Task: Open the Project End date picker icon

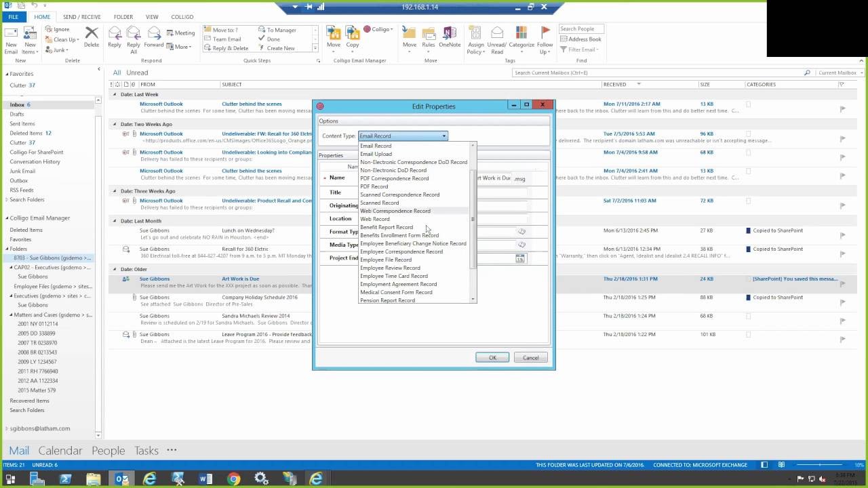Action: (520, 258)
